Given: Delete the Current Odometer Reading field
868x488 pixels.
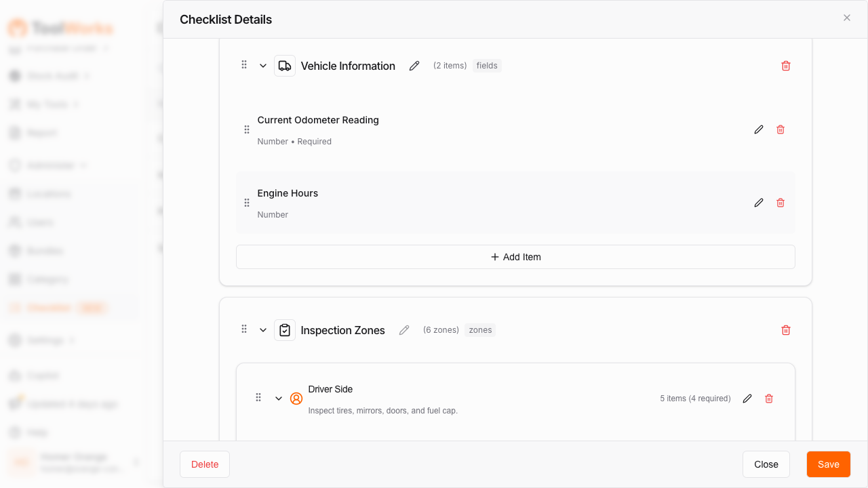Looking at the screenshot, I should coord(781,129).
